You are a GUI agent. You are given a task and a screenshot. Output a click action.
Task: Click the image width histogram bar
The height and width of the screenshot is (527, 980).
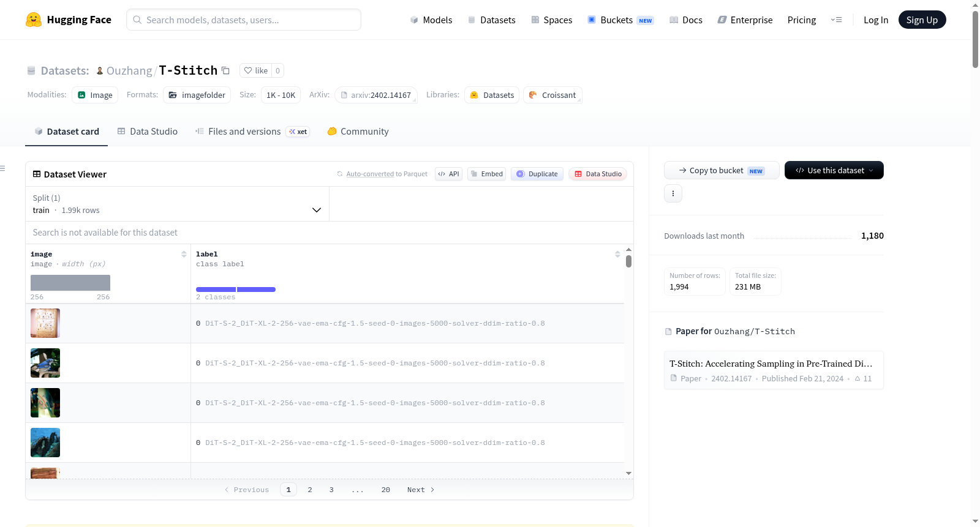70,283
